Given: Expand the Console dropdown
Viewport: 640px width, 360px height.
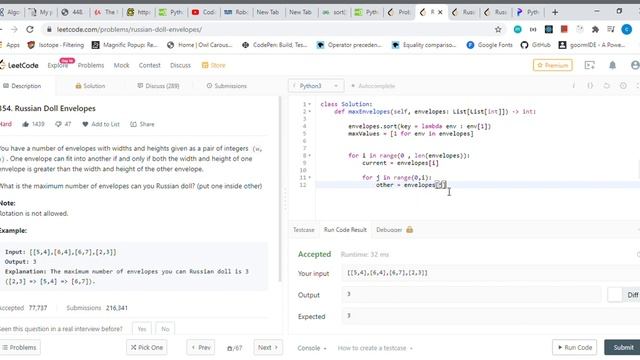Looking at the screenshot, I should (x=312, y=348).
